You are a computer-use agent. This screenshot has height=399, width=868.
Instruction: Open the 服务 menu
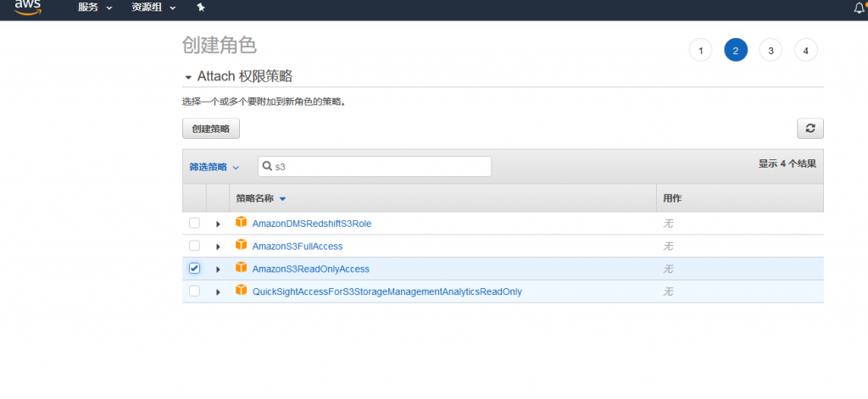point(95,8)
